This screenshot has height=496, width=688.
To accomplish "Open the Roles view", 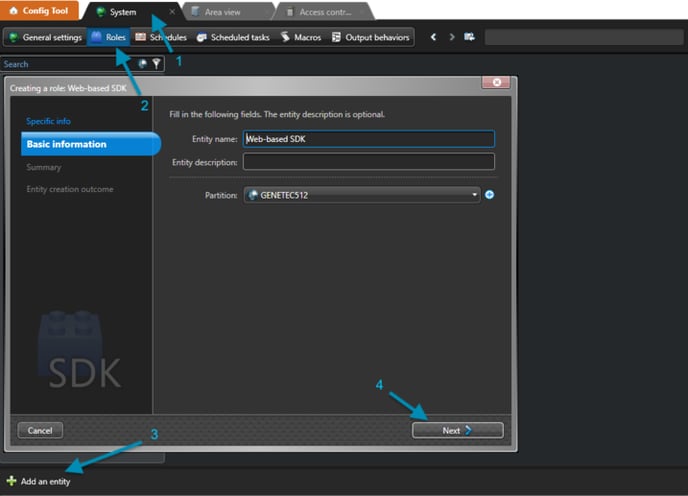I will tap(109, 37).
